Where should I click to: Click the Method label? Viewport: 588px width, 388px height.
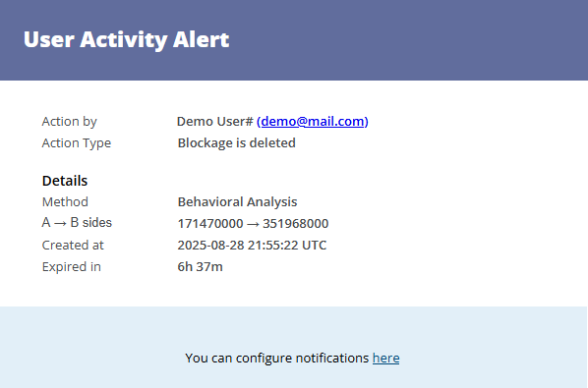65,202
